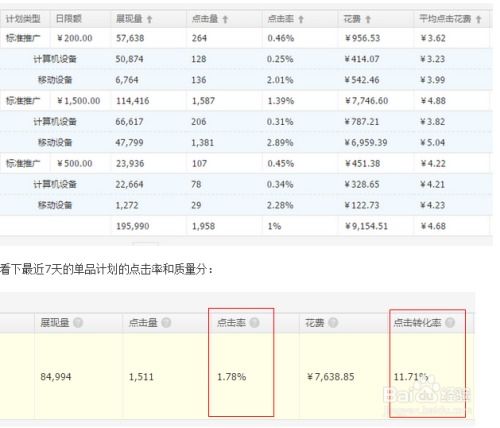The height and width of the screenshot is (428, 500).
Task: Click the 2.01% click rate value
Action: [280, 80]
